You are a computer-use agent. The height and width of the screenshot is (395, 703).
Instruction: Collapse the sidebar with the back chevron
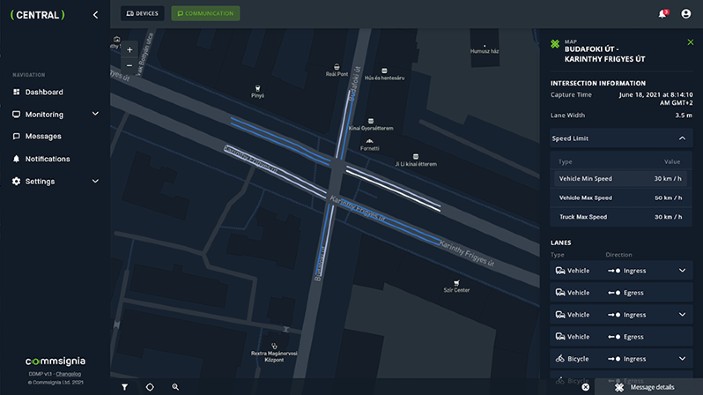click(95, 15)
